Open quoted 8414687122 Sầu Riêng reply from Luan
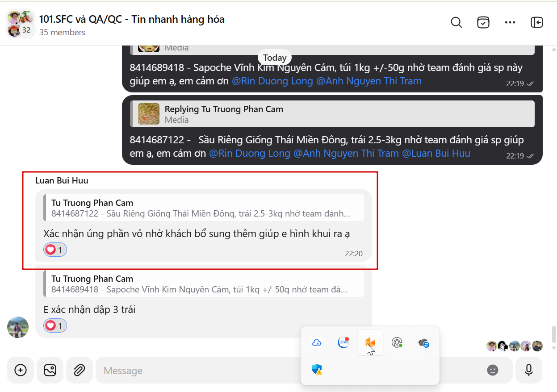This screenshot has height=392, width=557. pyautogui.click(x=204, y=208)
